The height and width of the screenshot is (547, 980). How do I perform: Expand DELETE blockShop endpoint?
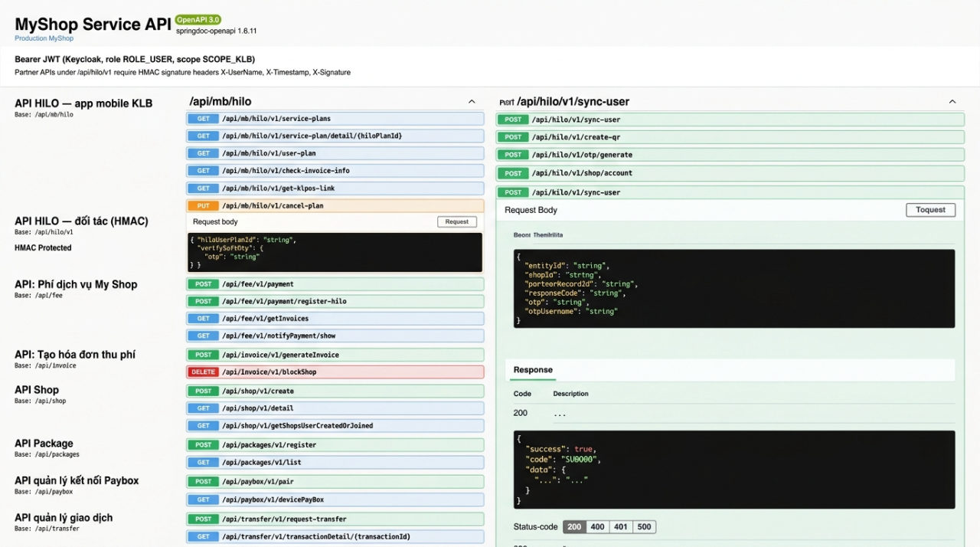[335, 372]
